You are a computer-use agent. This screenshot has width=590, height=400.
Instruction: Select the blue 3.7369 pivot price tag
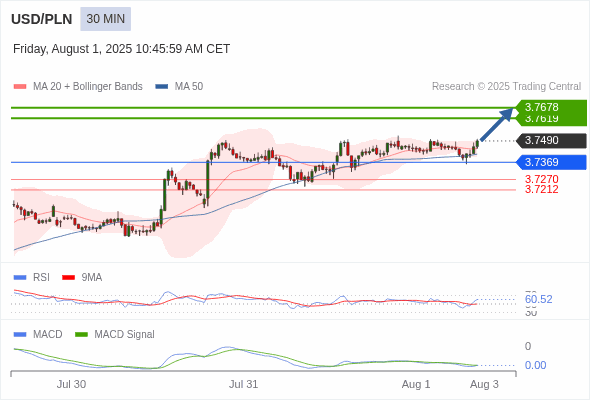[x=551, y=162]
